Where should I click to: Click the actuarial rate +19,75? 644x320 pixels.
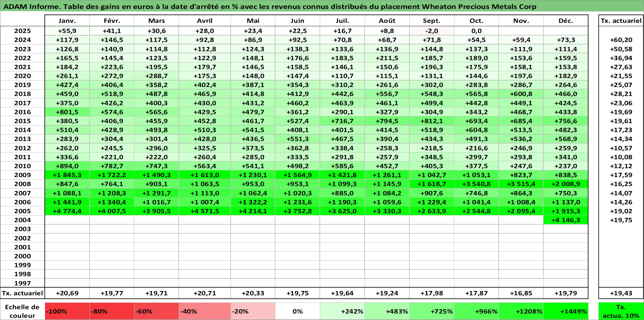621,220
